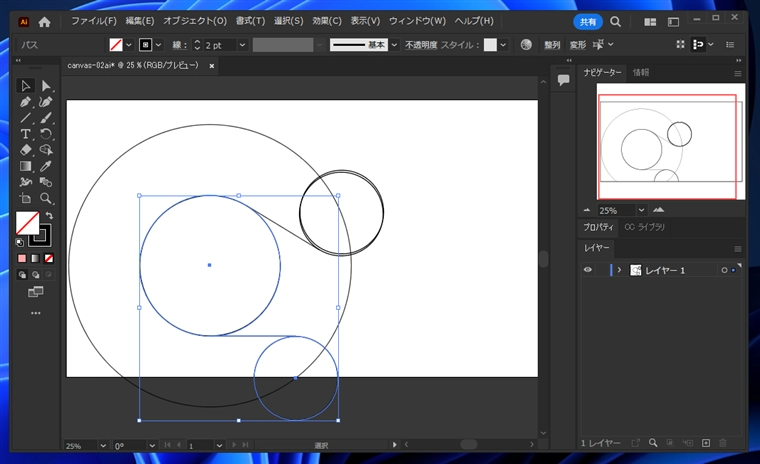Image resolution: width=760 pixels, height=464 pixels.
Task: Click the 共有 share button
Action: [588, 22]
